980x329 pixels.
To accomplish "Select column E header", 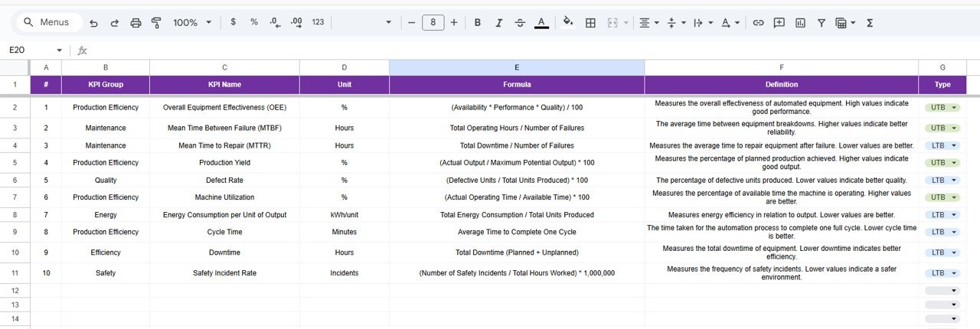I will click(x=517, y=68).
